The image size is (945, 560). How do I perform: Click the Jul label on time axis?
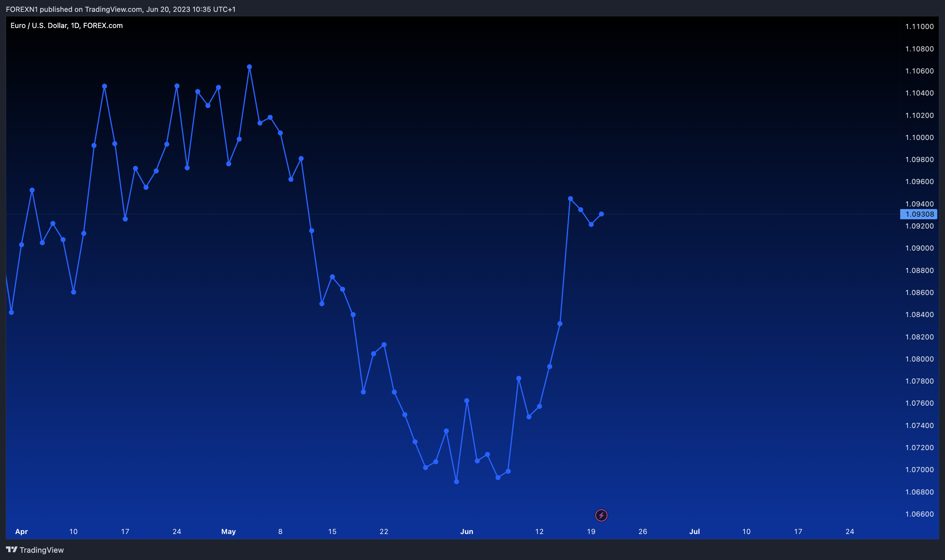tap(694, 531)
